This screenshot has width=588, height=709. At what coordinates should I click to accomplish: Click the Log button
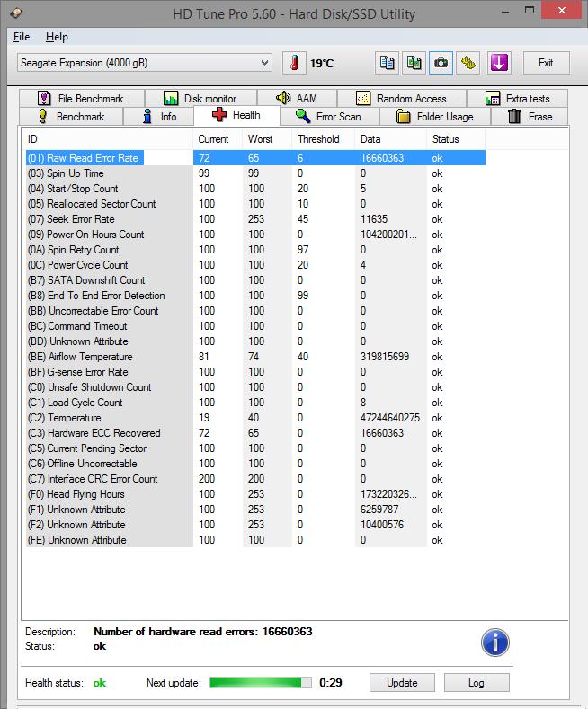[x=477, y=682]
